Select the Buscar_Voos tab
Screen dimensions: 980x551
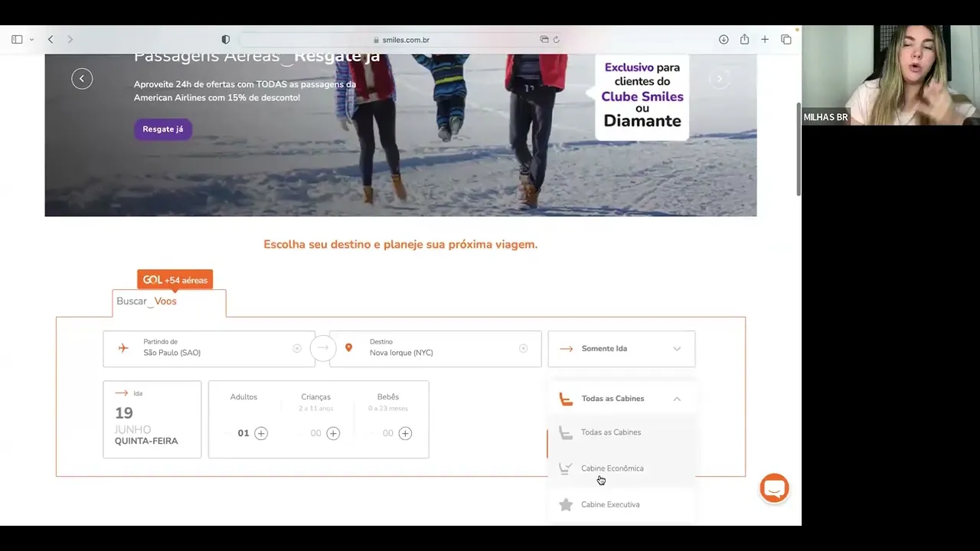169,302
